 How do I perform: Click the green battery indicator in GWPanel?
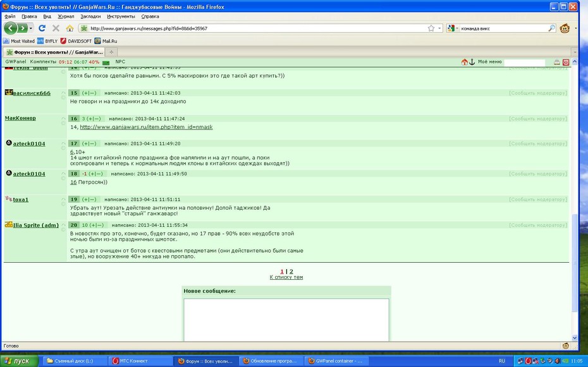tap(106, 63)
